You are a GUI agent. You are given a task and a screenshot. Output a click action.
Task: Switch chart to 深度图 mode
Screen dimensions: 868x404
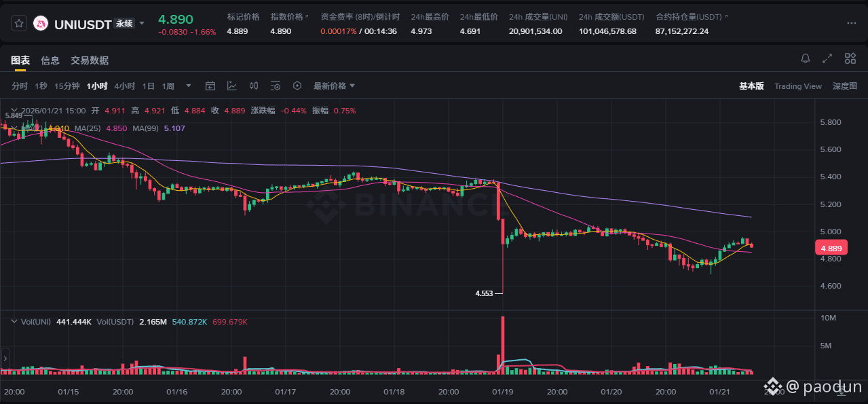(845, 86)
